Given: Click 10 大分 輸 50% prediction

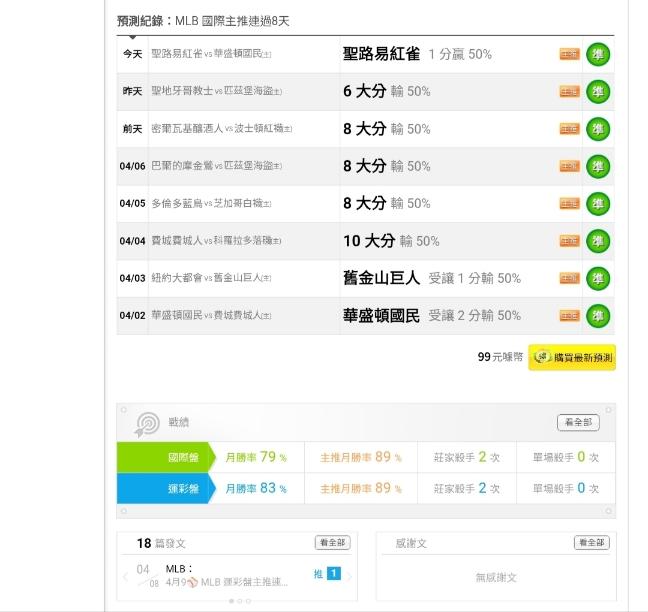Looking at the screenshot, I should click(x=391, y=241).
